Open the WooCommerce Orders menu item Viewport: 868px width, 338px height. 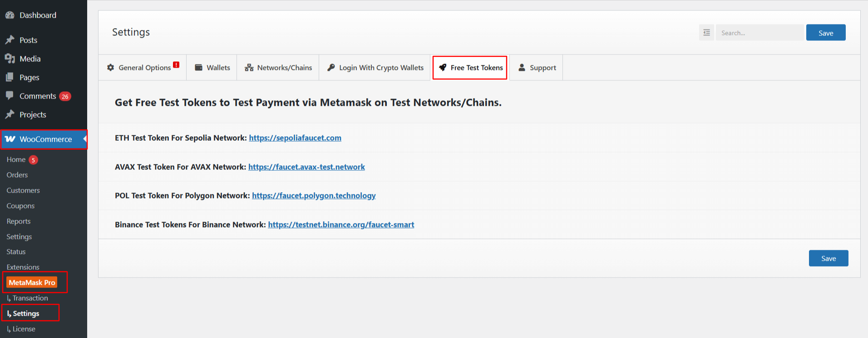tap(17, 175)
